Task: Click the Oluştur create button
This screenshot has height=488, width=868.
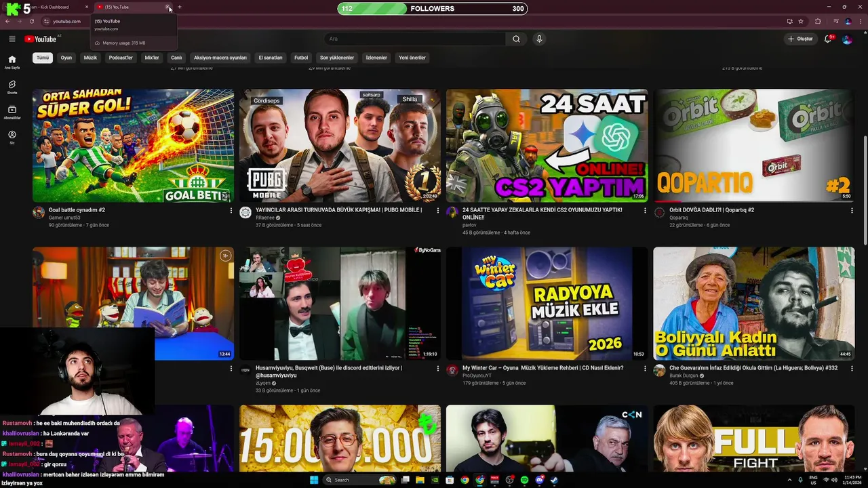Action: point(801,39)
